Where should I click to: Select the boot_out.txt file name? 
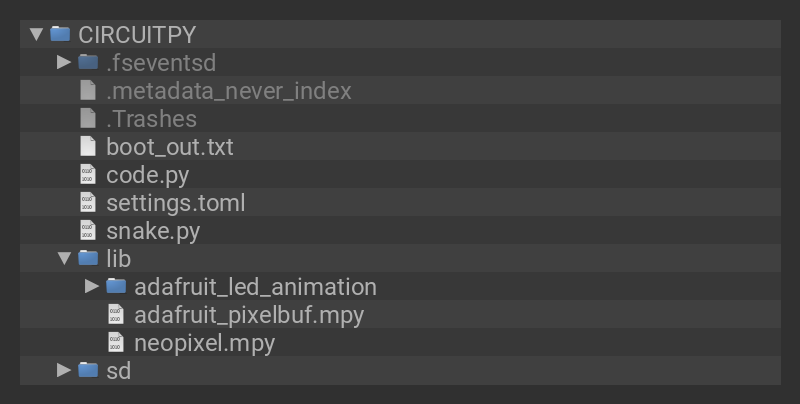[x=169, y=147]
